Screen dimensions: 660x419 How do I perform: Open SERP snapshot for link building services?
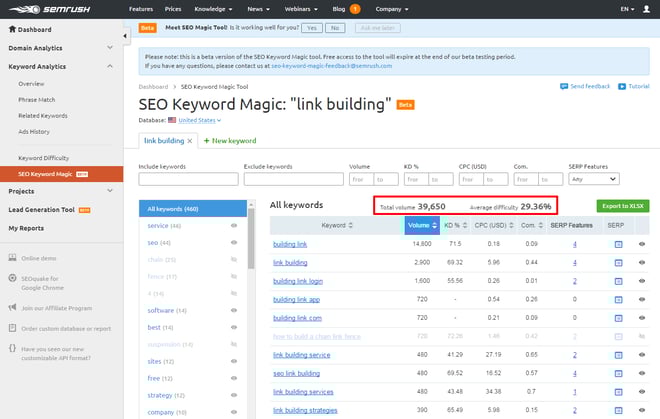pos(618,392)
